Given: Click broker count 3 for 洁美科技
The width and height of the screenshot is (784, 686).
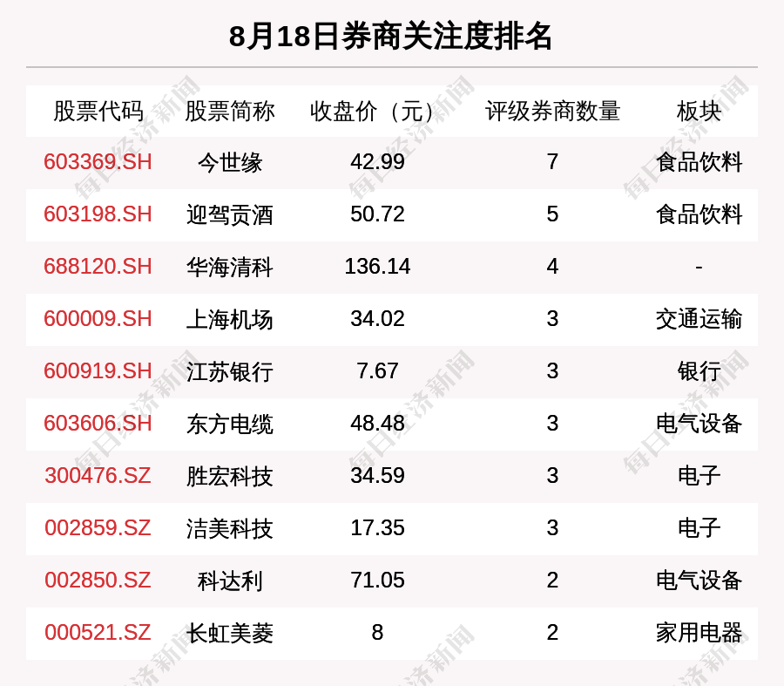Looking at the screenshot, I should pos(552,528).
